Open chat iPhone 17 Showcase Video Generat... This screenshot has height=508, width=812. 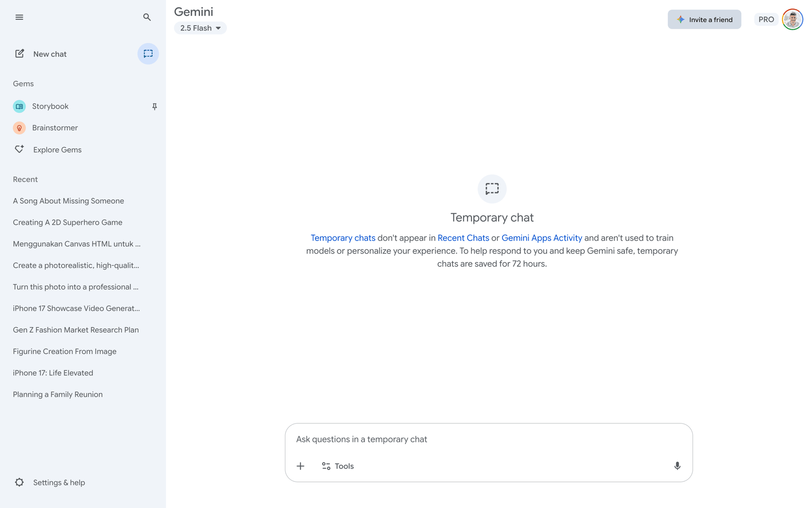click(77, 309)
